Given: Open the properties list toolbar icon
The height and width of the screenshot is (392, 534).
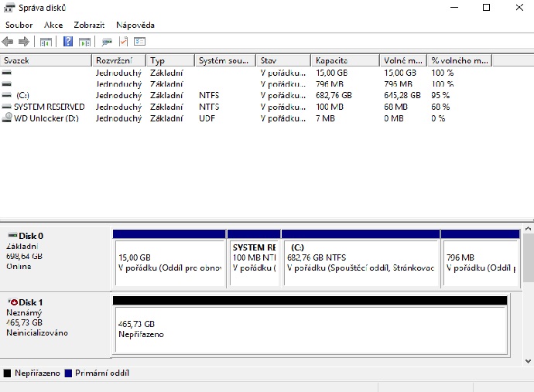Looking at the screenshot, I should 139,42.
